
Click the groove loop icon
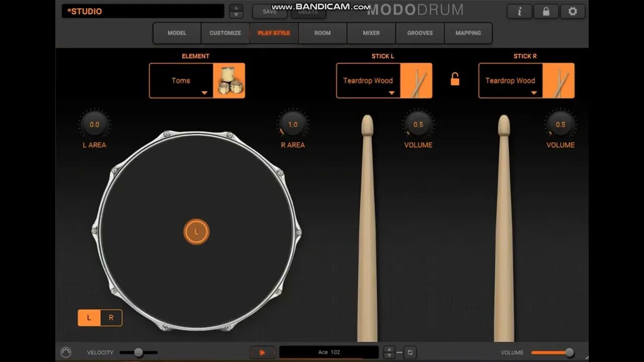410,352
